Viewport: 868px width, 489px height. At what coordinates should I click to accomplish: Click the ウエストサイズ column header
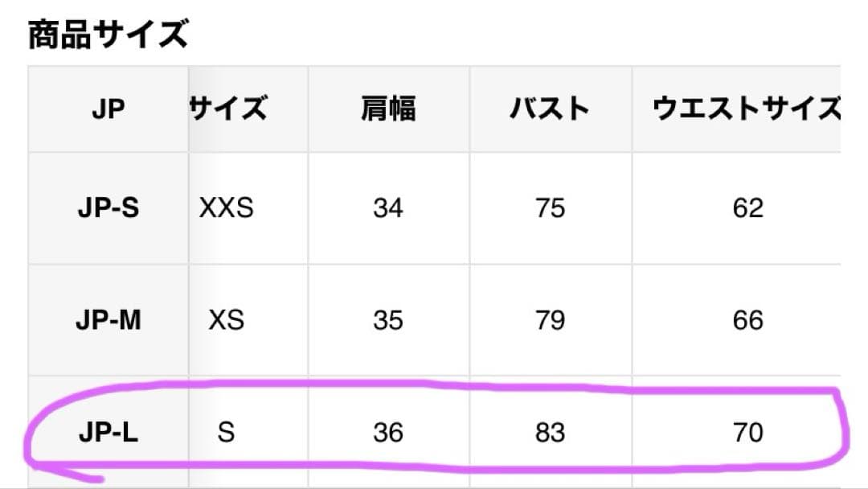[746, 108]
